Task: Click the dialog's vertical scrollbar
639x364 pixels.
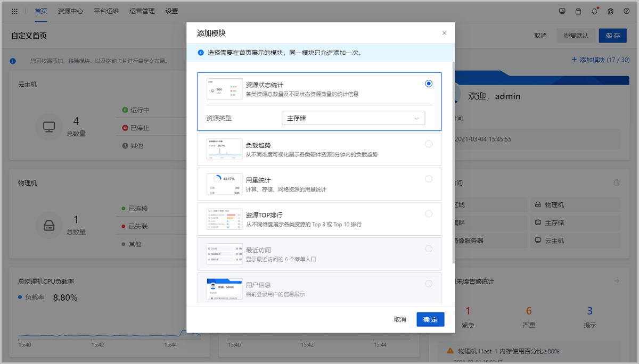Action: point(453,160)
